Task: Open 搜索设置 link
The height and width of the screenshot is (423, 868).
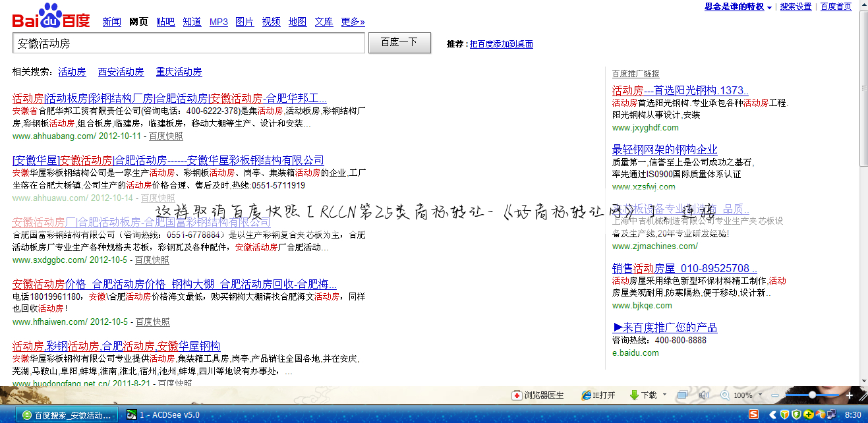Action: [796, 7]
